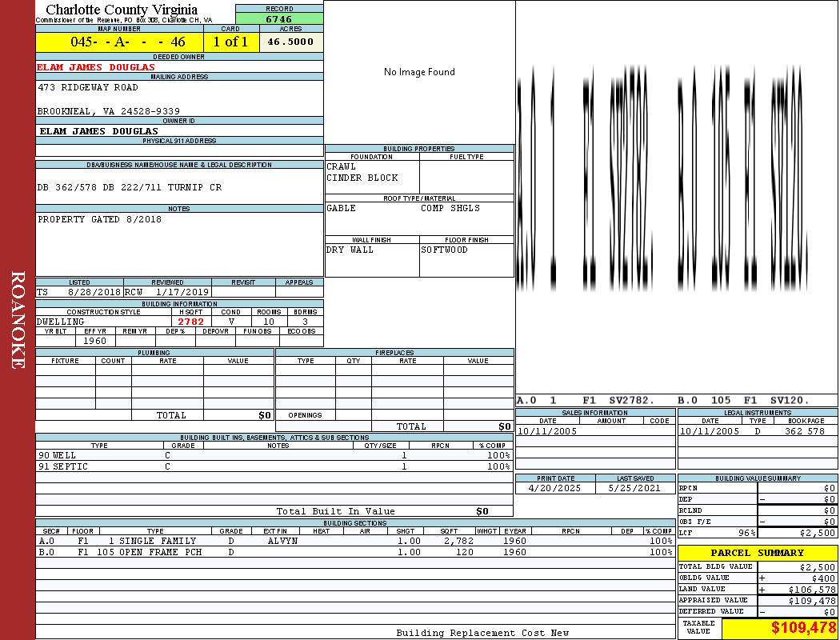840x640 pixels.
Task: Click Total Built In Value label
Action: point(335,511)
